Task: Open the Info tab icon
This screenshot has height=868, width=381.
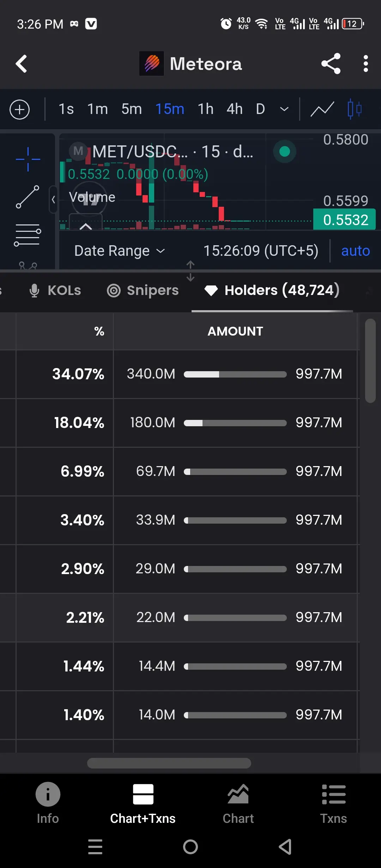Action: click(48, 794)
